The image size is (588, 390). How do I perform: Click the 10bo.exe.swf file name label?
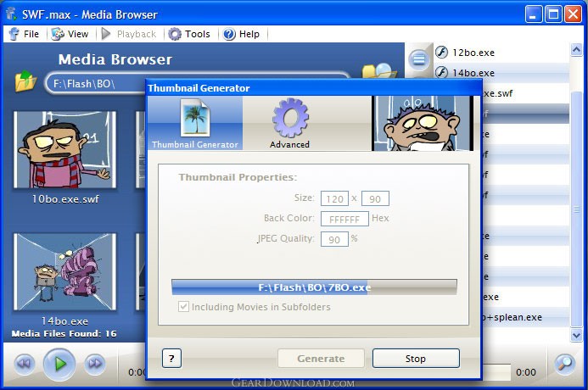[x=65, y=199]
